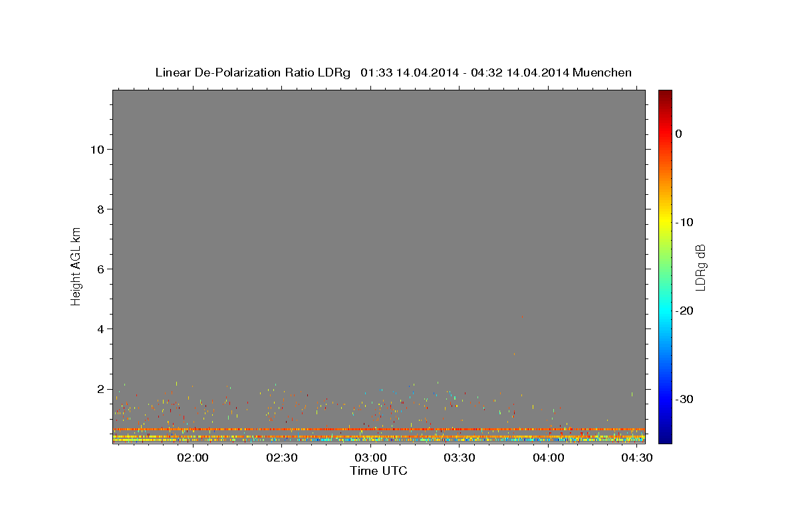Screen dimensions: 798x532
Task: Click the height tick label 8
Action: coord(99,209)
